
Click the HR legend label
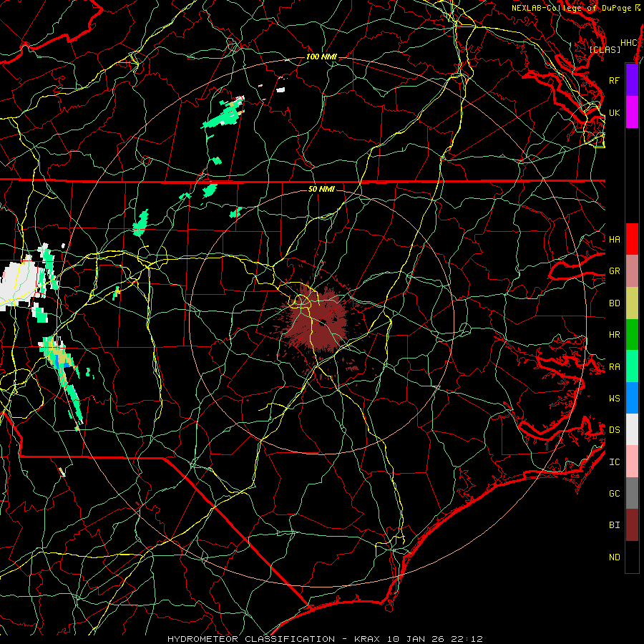pos(615,335)
